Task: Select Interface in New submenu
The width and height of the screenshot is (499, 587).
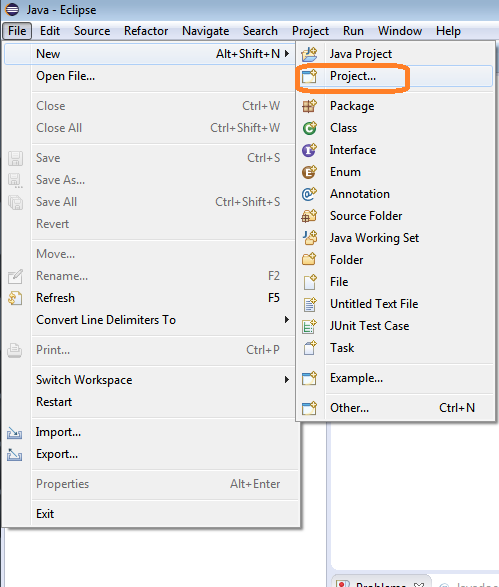Action: 395,150
